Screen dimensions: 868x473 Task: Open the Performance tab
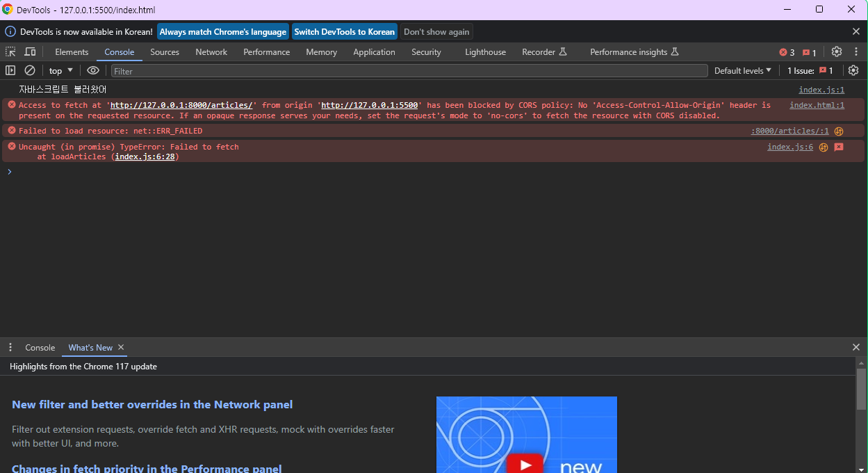(x=267, y=52)
